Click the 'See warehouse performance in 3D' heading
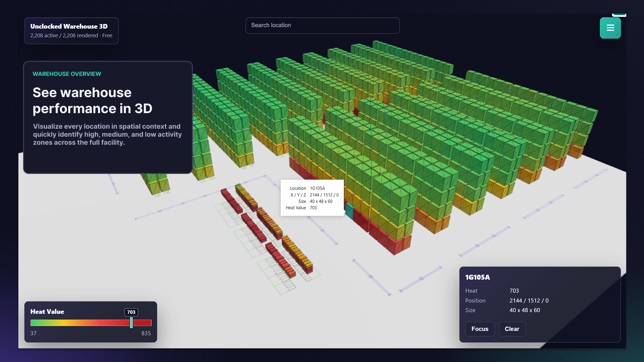644x362 pixels. 92,100
